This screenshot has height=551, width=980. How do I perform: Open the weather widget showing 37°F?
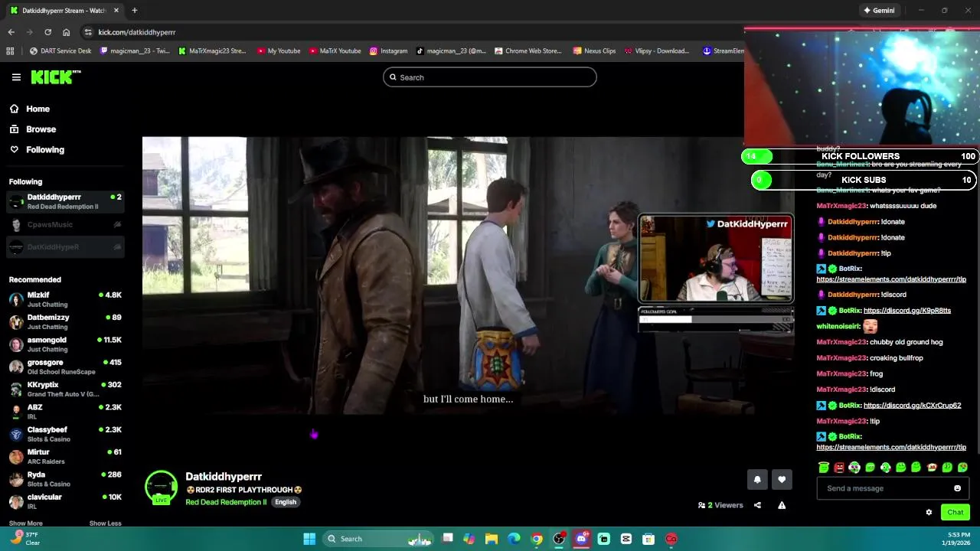(x=24, y=539)
